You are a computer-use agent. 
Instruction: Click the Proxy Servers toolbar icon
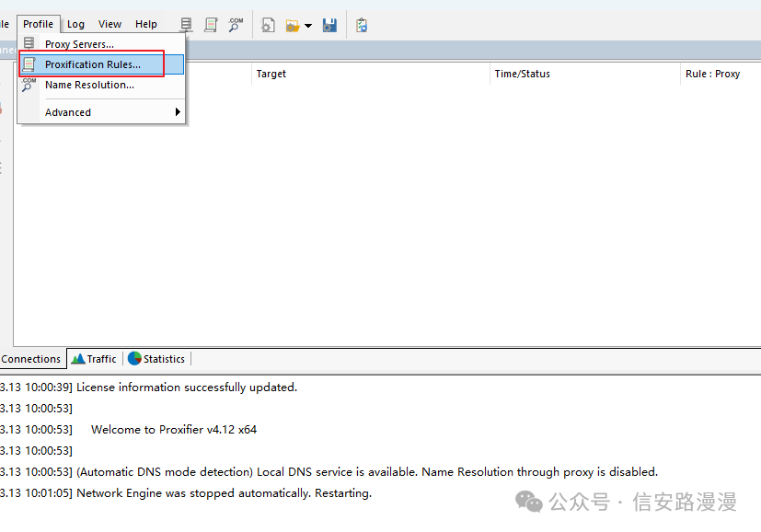coord(187,25)
